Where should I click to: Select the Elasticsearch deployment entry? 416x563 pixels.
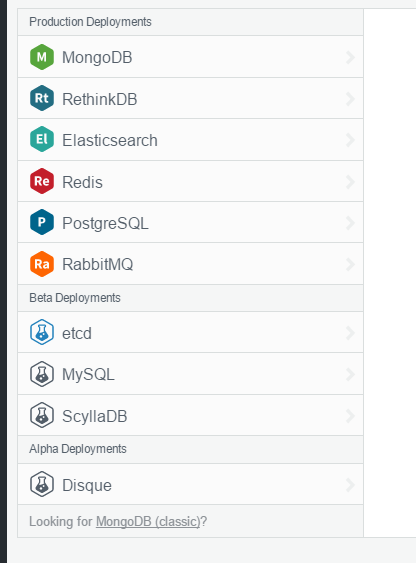coord(191,140)
